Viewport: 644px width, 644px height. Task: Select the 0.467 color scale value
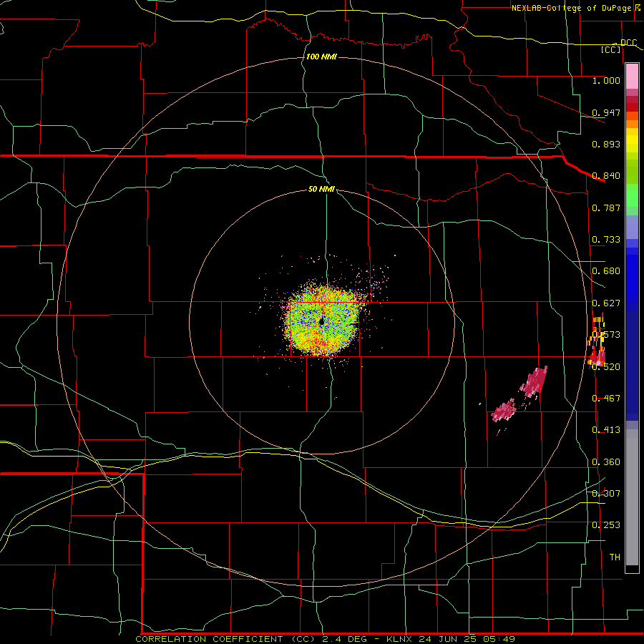[606, 399]
